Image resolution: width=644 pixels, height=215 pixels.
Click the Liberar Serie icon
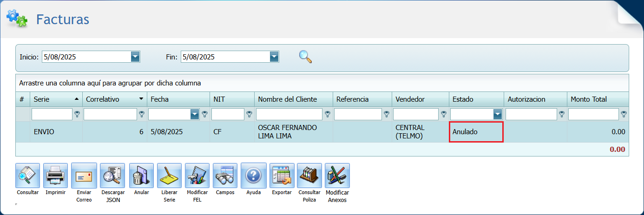[x=169, y=175]
